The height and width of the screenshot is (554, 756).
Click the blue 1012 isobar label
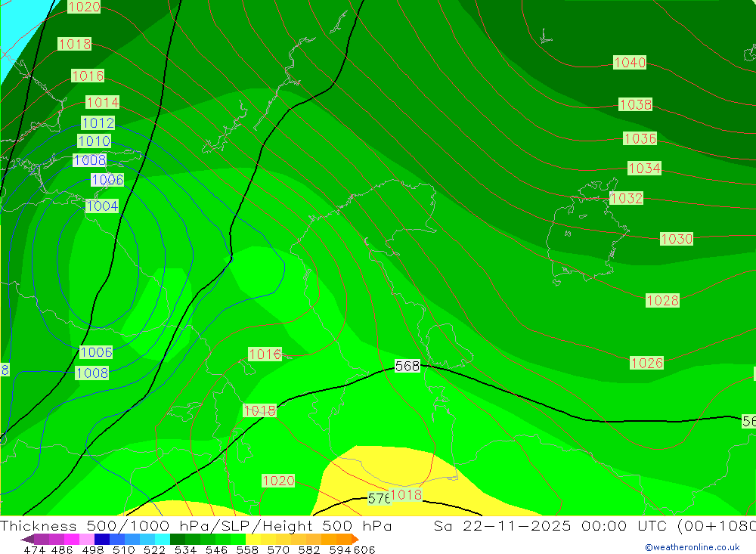98,123
